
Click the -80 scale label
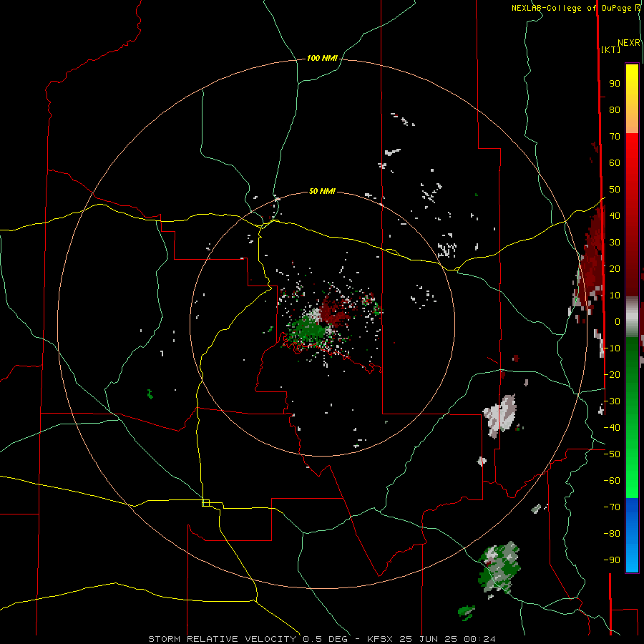click(x=612, y=534)
